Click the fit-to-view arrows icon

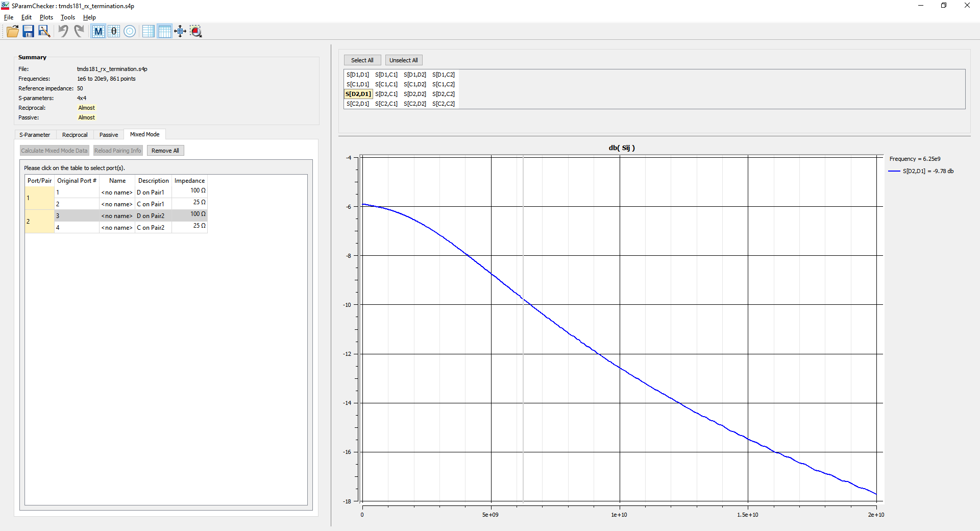[x=180, y=31]
